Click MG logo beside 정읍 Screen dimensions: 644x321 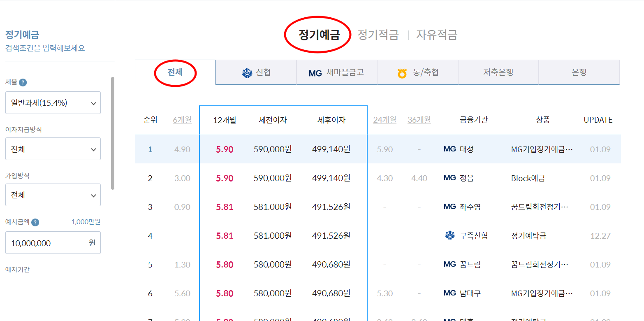tap(450, 178)
